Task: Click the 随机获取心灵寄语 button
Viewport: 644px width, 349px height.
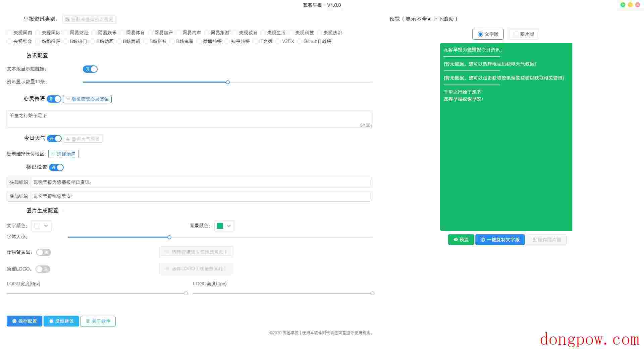Action: [x=87, y=99]
